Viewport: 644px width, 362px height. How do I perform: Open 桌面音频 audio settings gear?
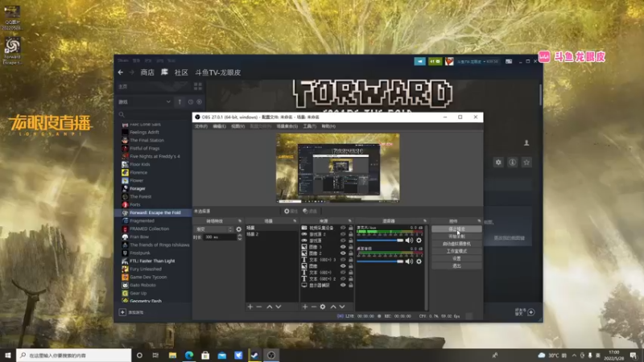[x=419, y=261]
